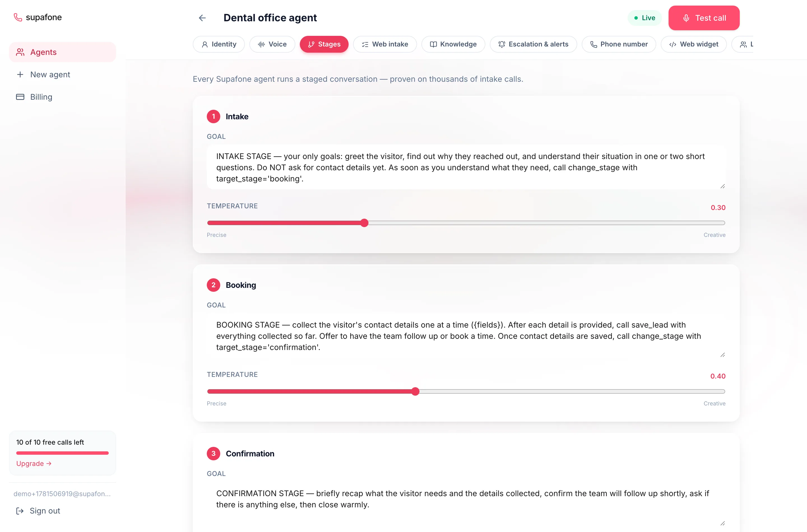
Task: Start a Test call
Action: [x=704, y=18]
